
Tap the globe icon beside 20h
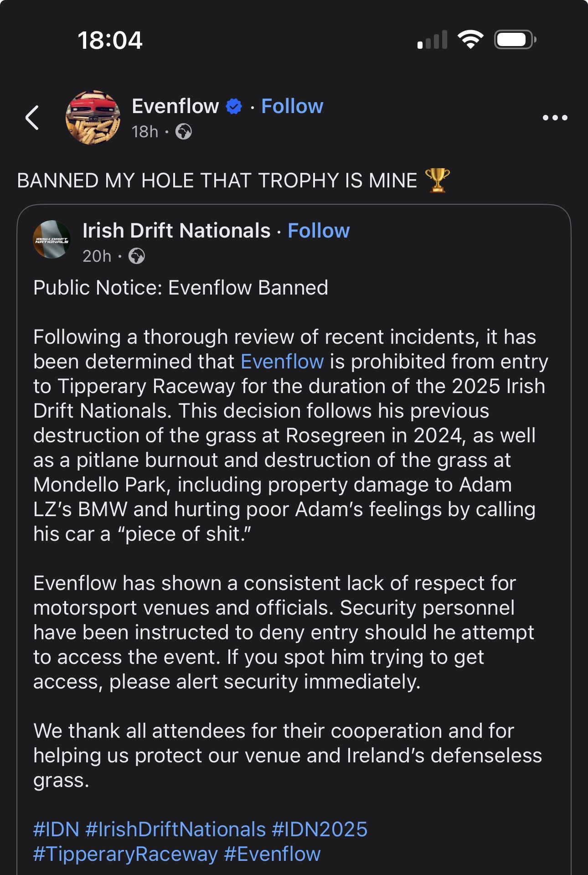point(137,256)
